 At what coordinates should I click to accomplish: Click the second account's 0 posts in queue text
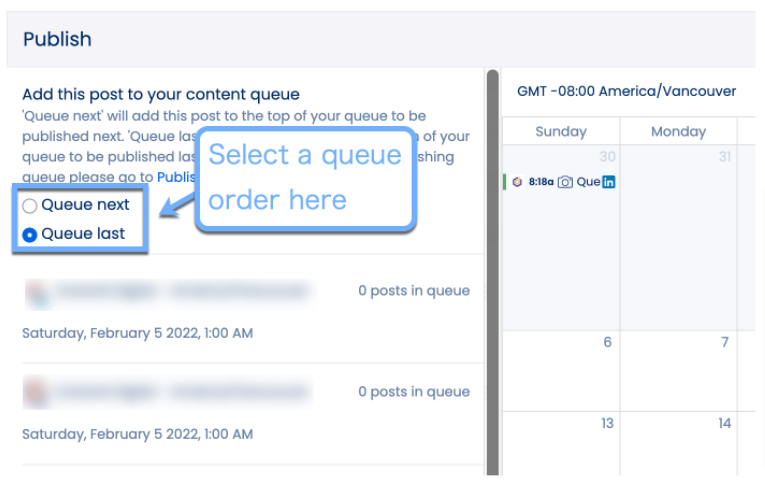point(414,391)
